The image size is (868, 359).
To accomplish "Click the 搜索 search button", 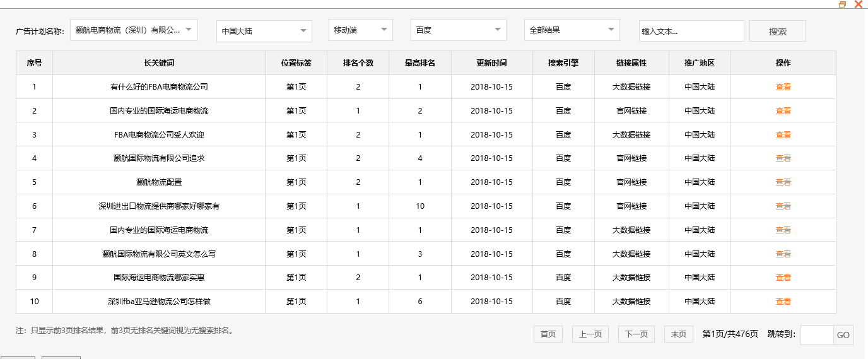I will pyautogui.click(x=778, y=31).
